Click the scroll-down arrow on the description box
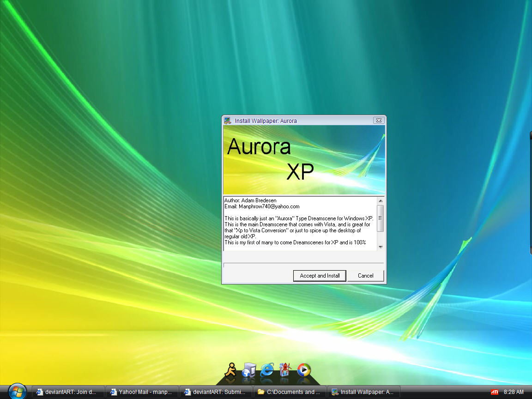 pyautogui.click(x=380, y=247)
